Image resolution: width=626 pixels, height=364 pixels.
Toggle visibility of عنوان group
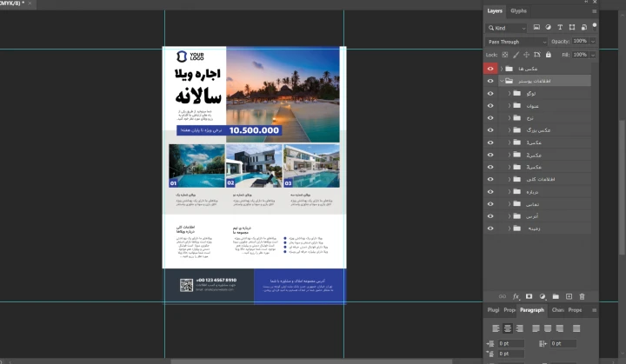click(490, 106)
